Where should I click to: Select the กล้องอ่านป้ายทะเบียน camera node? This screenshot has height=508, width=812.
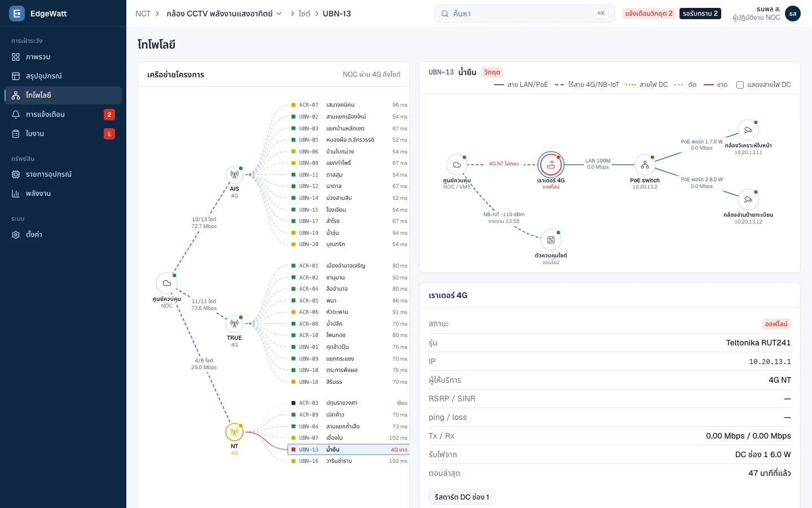tap(748, 199)
